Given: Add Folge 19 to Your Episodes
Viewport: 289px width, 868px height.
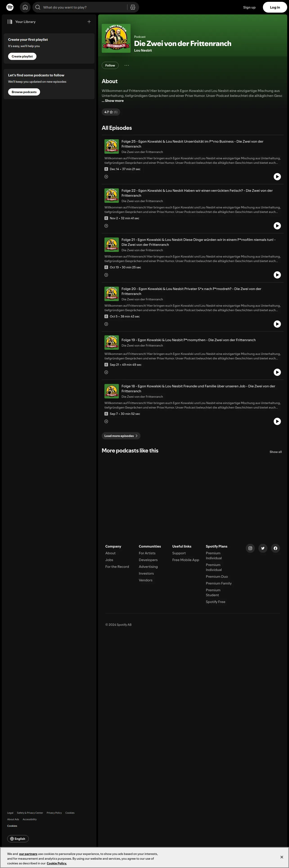Looking at the screenshot, I should pos(106,372).
